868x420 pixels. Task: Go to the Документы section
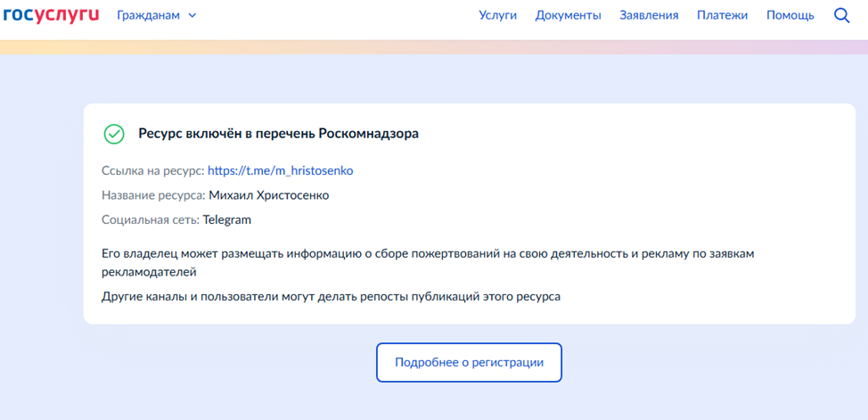[x=568, y=15]
